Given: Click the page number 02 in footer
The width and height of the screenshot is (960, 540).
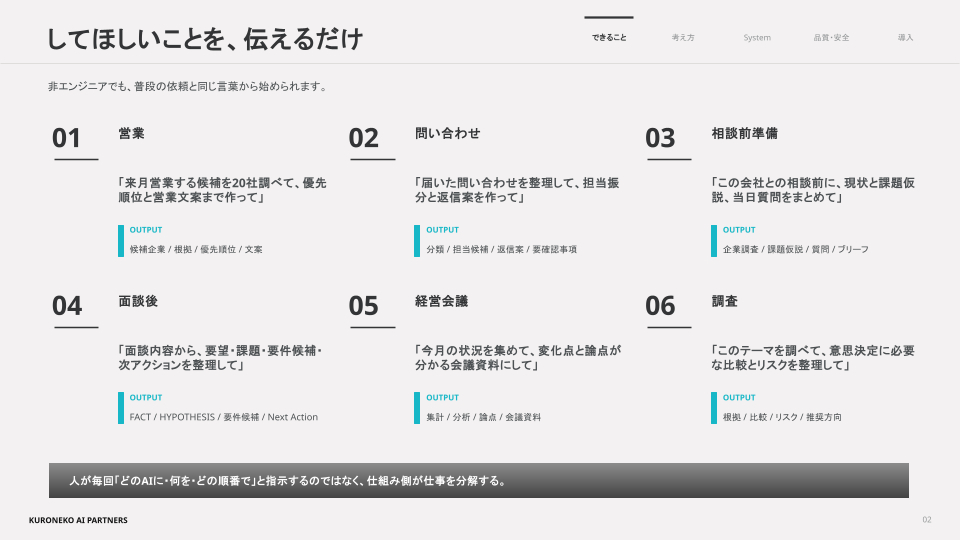Looking at the screenshot, I should tap(926, 520).
